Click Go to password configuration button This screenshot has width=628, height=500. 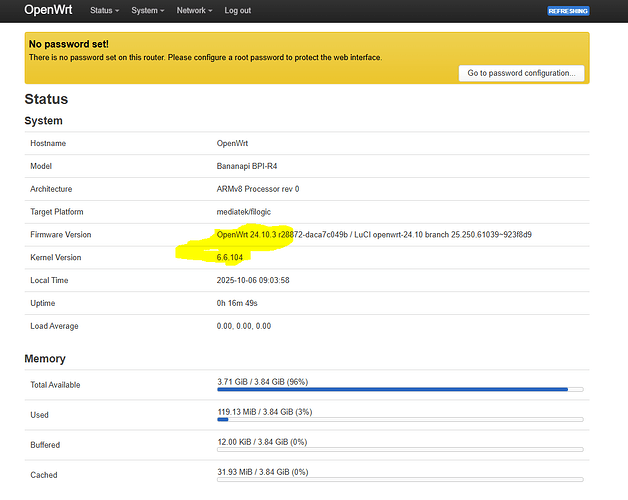(x=521, y=73)
